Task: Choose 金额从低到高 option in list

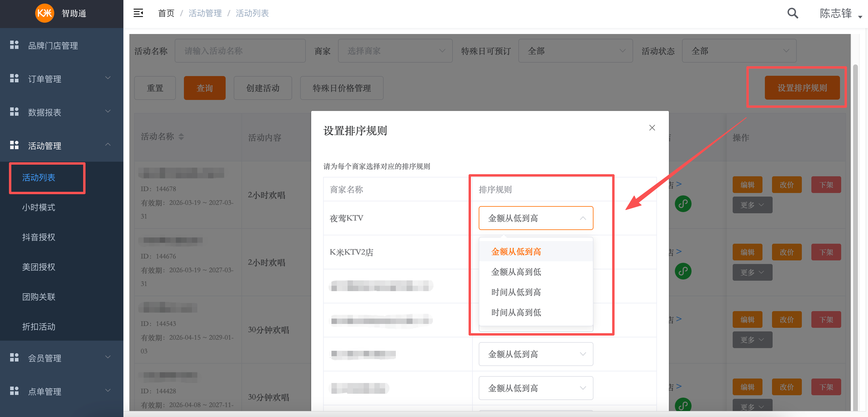Action: [536, 251]
